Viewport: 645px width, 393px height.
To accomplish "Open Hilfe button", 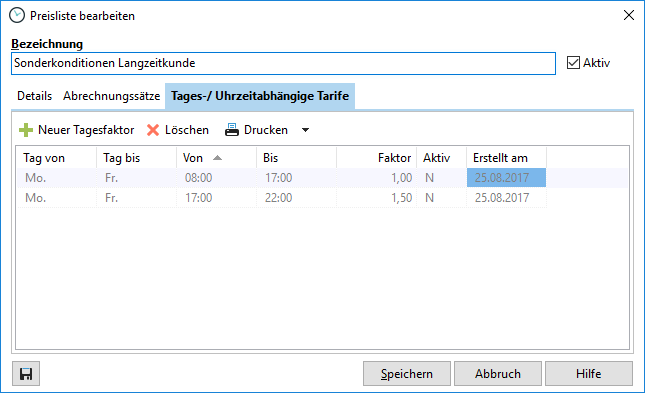I will [x=589, y=374].
